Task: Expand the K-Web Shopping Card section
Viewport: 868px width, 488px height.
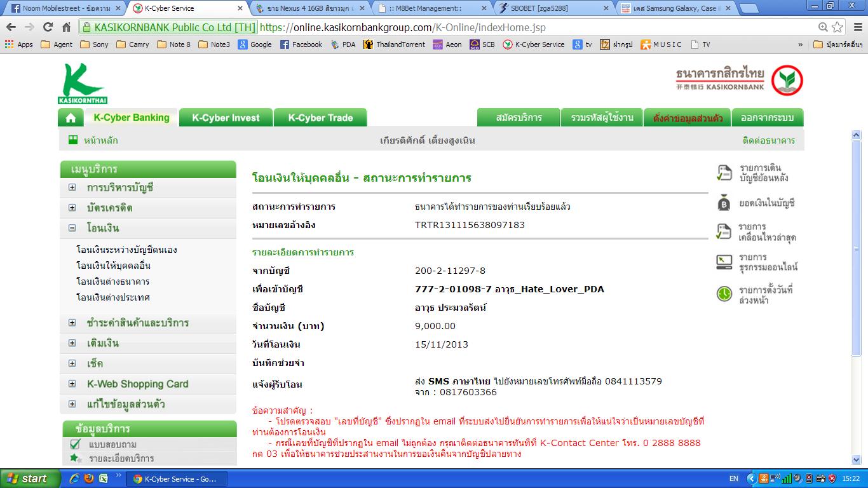Action: pos(72,384)
